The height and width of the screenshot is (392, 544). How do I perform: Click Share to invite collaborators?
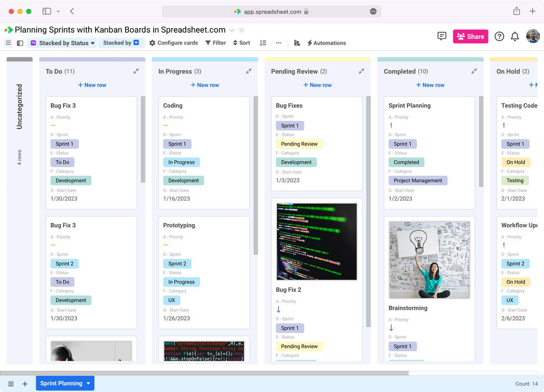coord(470,36)
